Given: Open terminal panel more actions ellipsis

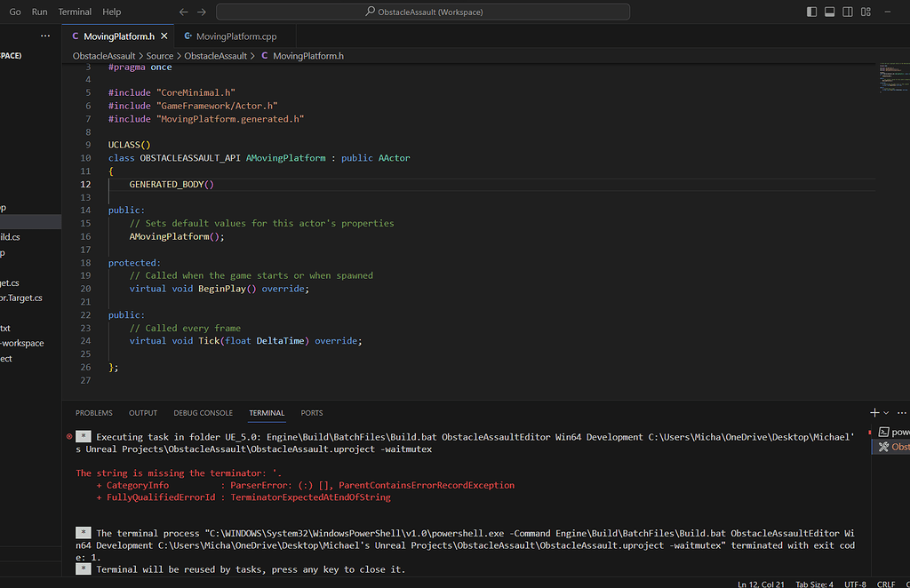Looking at the screenshot, I should [901, 413].
